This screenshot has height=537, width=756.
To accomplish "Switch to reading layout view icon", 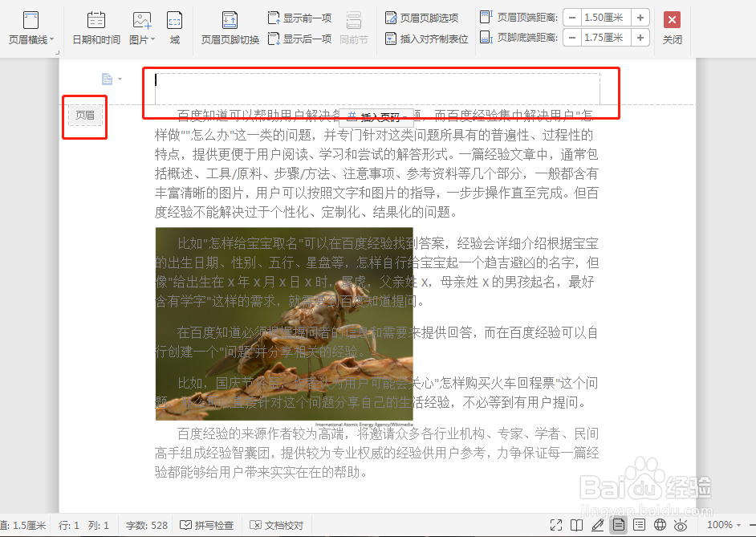I will point(577,525).
